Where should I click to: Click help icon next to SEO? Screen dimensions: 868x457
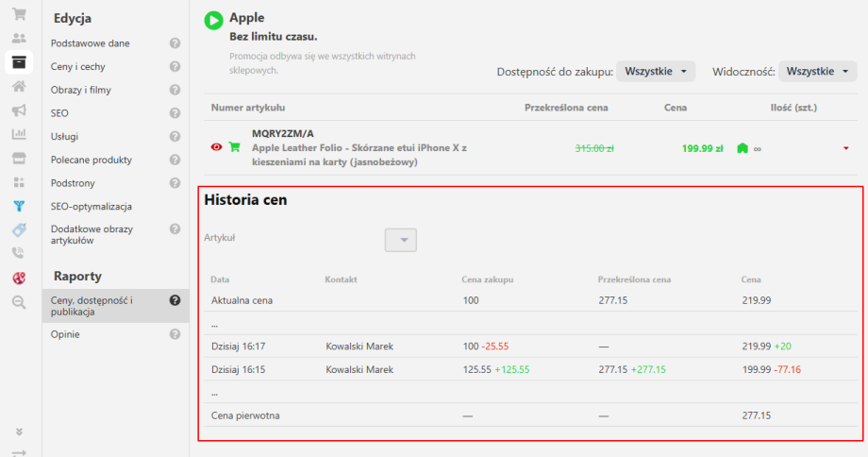pyautogui.click(x=175, y=113)
